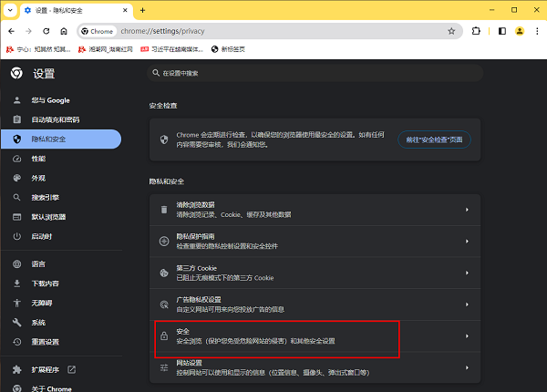Open Chrome's three-dot menu
This screenshot has width=547, height=392.
pos(536,31)
